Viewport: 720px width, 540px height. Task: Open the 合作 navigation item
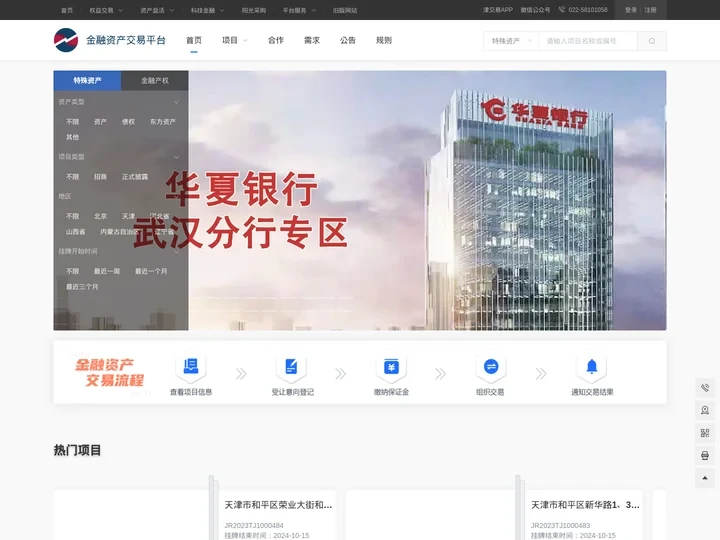coord(276,40)
